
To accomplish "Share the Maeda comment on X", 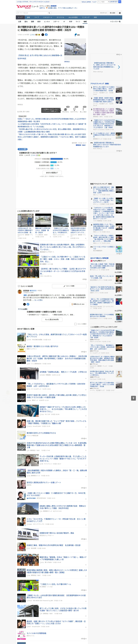I will click(x=24, y=304).
